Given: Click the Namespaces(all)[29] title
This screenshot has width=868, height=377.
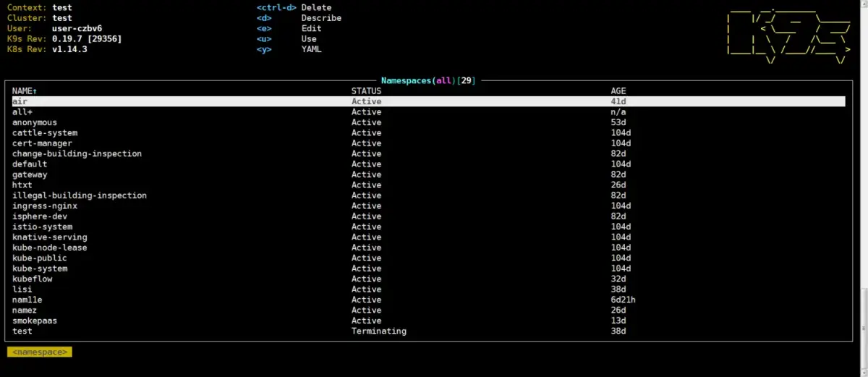Looking at the screenshot, I should (x=428, y=80).
